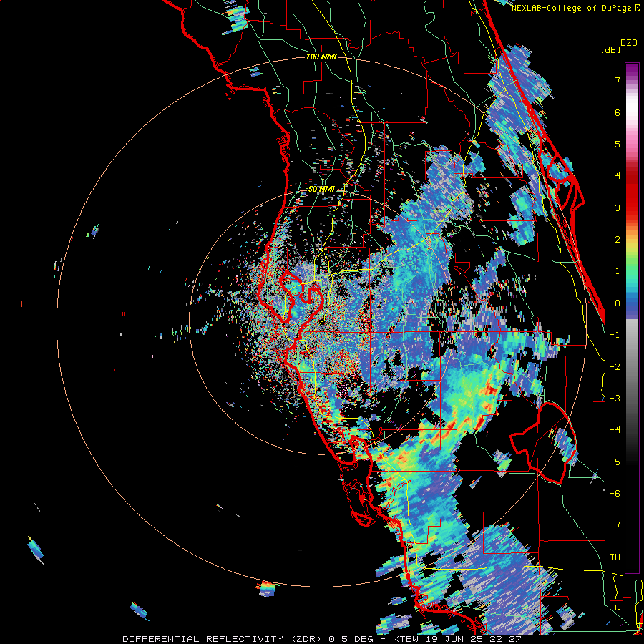Click the '0.5 DEG' elevation angle text

coord(351,639)
